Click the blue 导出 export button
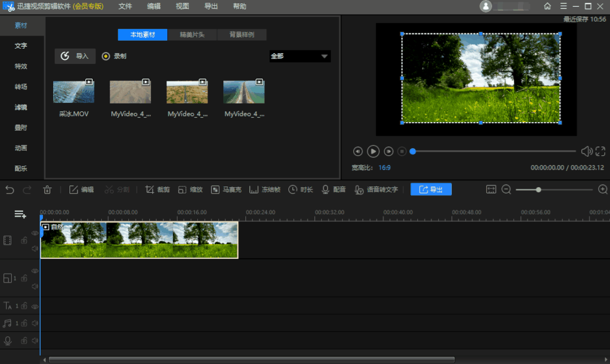Viewport: 610px width, 364px height. [431, 189]
